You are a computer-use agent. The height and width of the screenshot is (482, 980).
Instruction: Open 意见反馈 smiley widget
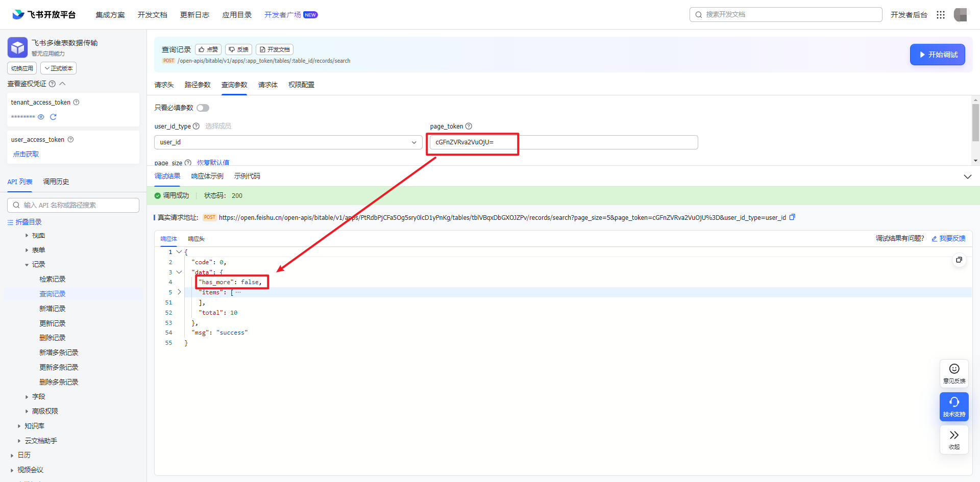tap(954, 374)
